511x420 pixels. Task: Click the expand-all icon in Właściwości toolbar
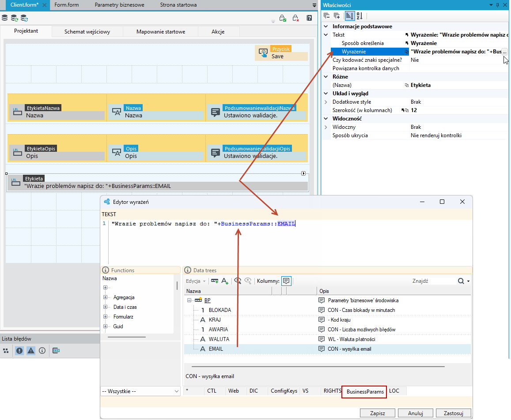click(x=337, y=15)
